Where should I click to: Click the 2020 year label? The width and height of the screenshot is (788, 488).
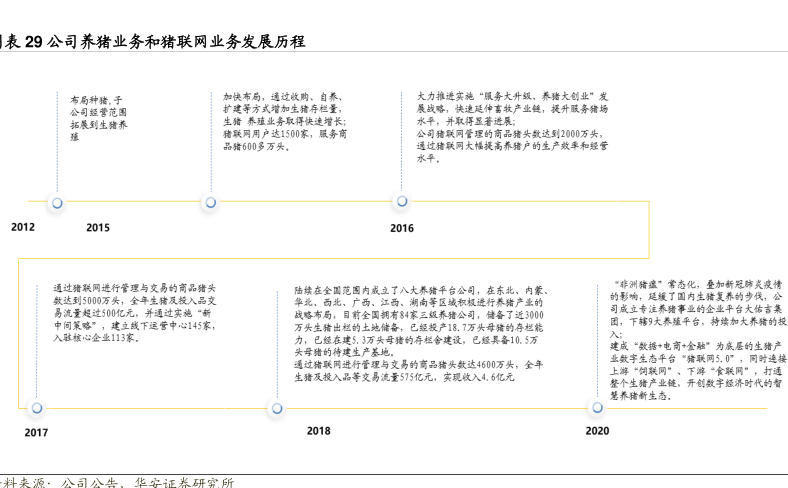pyautogui.click(x=597, y=431)
